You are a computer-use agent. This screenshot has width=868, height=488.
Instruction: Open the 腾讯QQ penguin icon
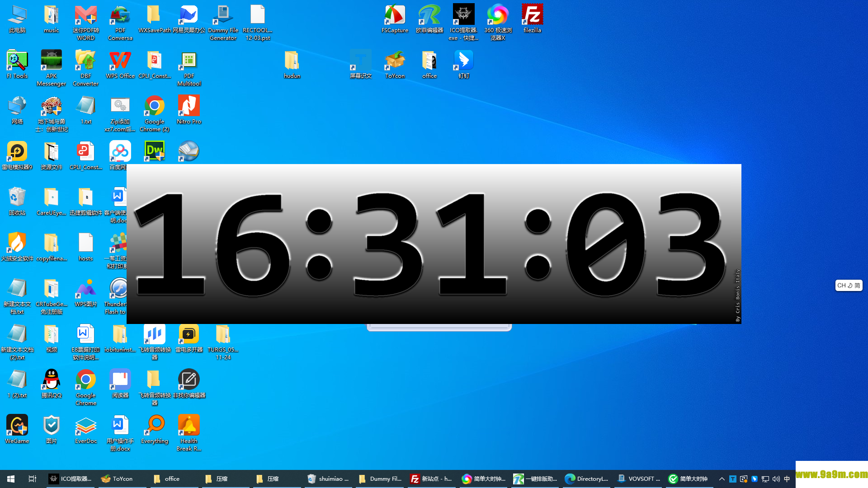pos(51,384)
